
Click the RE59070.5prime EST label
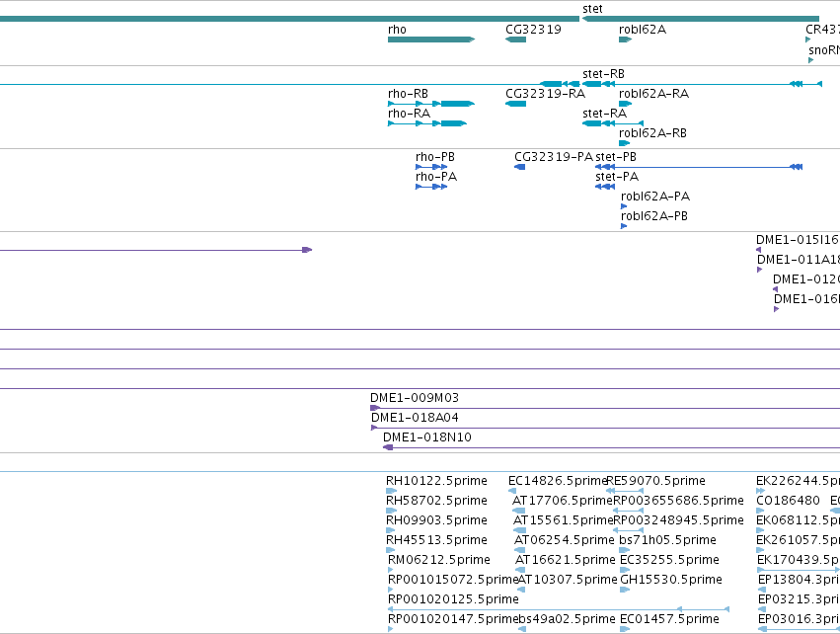(656, 481)
